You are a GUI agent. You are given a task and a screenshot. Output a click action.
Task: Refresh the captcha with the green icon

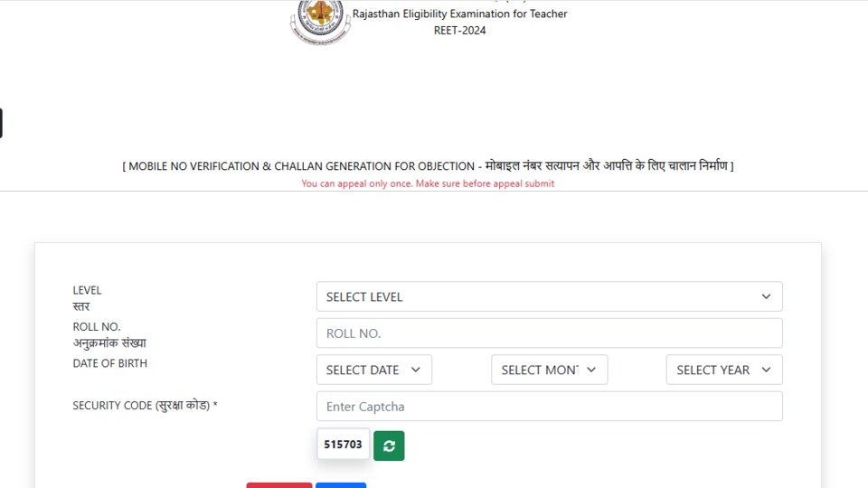click(x=389, y=446)
